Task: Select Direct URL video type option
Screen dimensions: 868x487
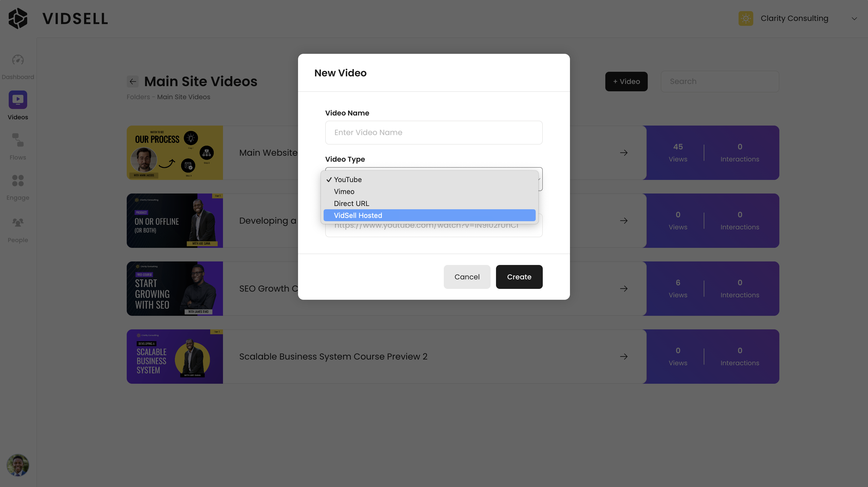Action: point(351,204)
